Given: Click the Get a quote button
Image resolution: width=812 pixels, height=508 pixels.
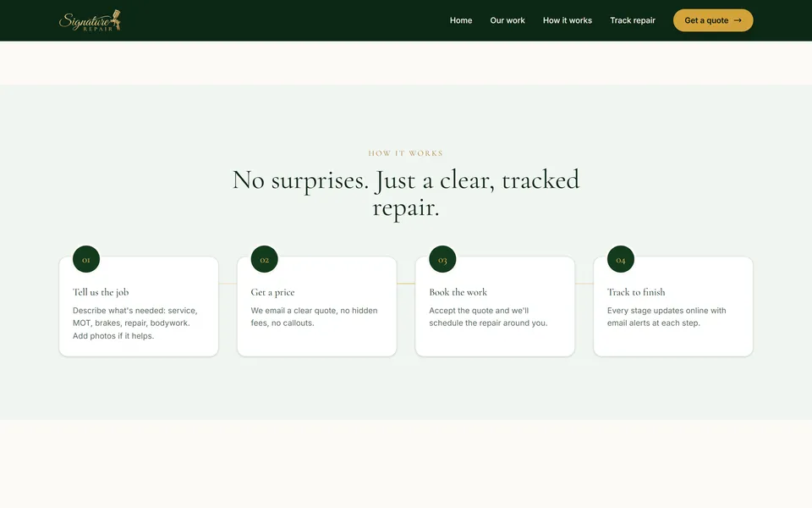Looking at the screenshot, I should tap(713, 20).
